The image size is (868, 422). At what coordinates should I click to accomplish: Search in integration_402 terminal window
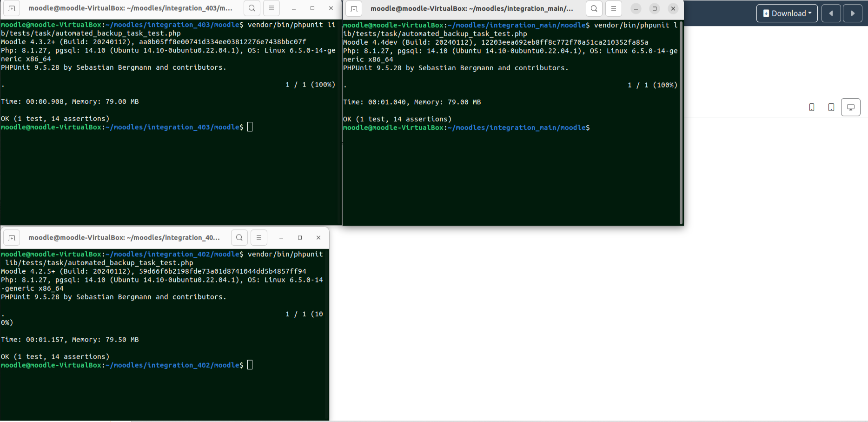coord(239,238)
